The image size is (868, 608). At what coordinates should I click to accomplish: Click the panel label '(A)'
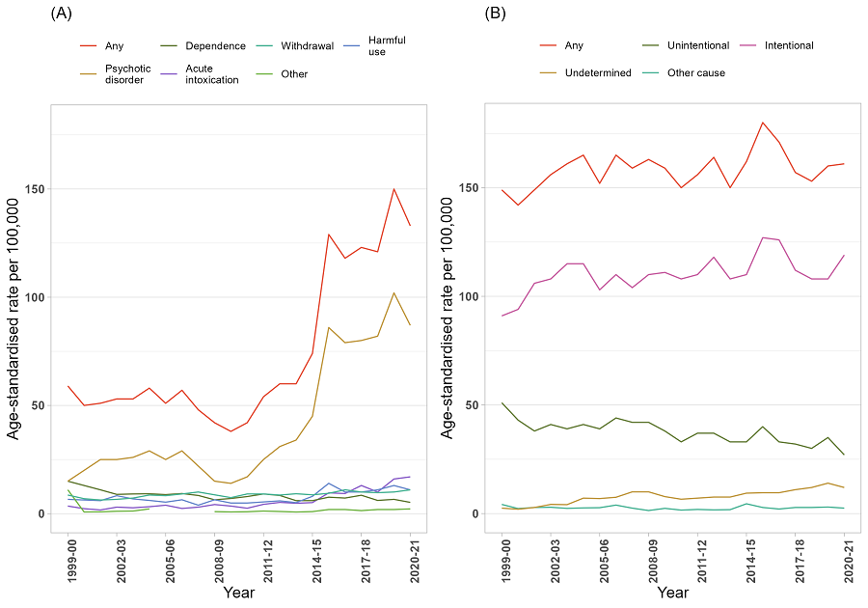61,14
